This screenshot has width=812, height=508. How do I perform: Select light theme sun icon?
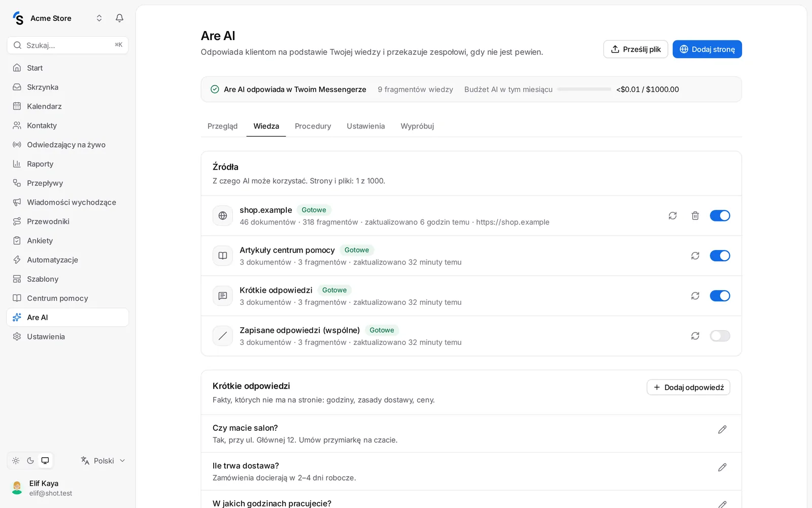16,461
